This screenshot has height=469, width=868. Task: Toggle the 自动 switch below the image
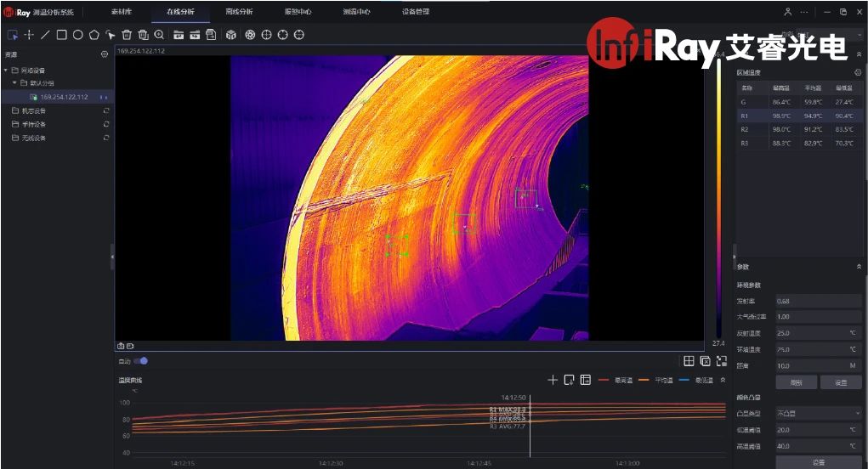coord(141,361)
